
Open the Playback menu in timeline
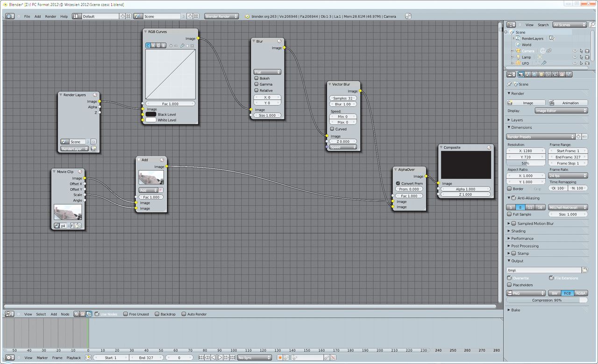point(73,357)
